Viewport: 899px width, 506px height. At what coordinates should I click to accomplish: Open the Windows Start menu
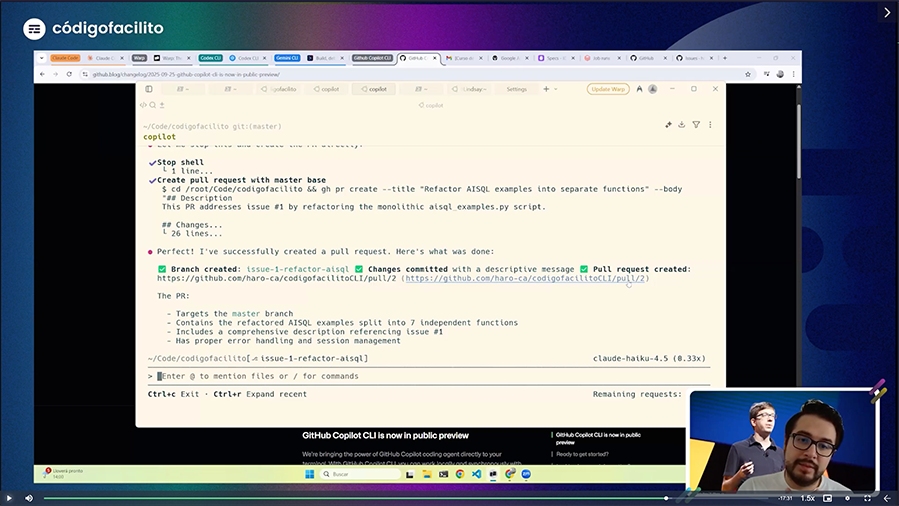(310, 474)
